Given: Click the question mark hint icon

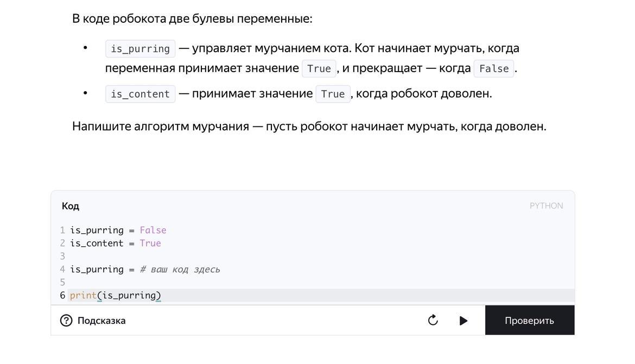Looking at the screenshot, I should click(x=66, y=321).
